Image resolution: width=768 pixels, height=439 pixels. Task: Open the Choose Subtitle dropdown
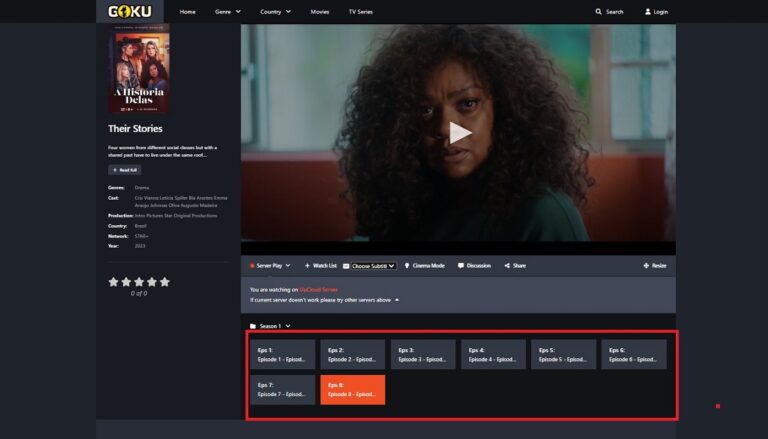click(373, 266)
